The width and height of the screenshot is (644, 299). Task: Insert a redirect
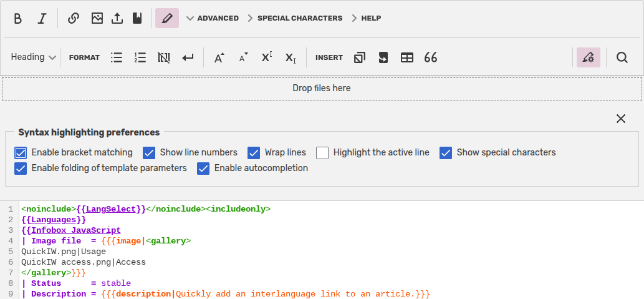click(383, 57)
